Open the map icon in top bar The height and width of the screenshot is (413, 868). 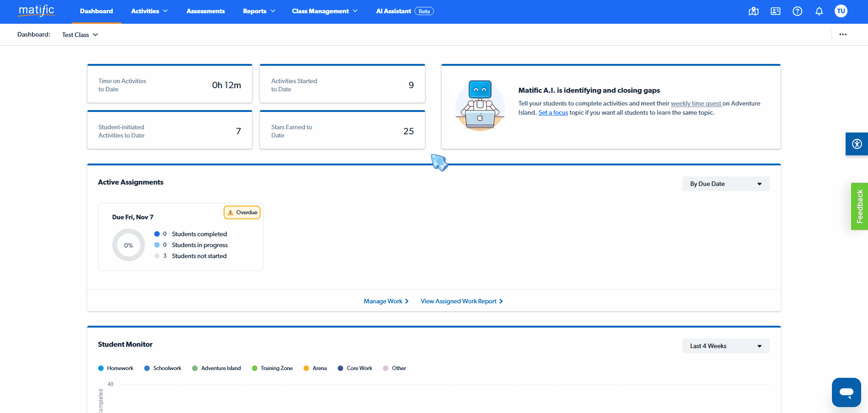753,11
